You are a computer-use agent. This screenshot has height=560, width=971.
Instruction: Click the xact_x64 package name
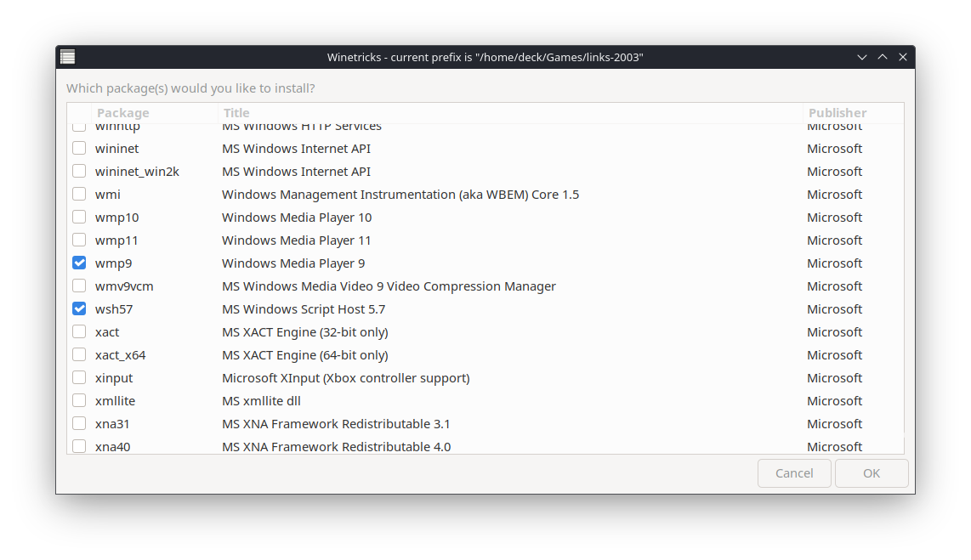coord(120,354)
